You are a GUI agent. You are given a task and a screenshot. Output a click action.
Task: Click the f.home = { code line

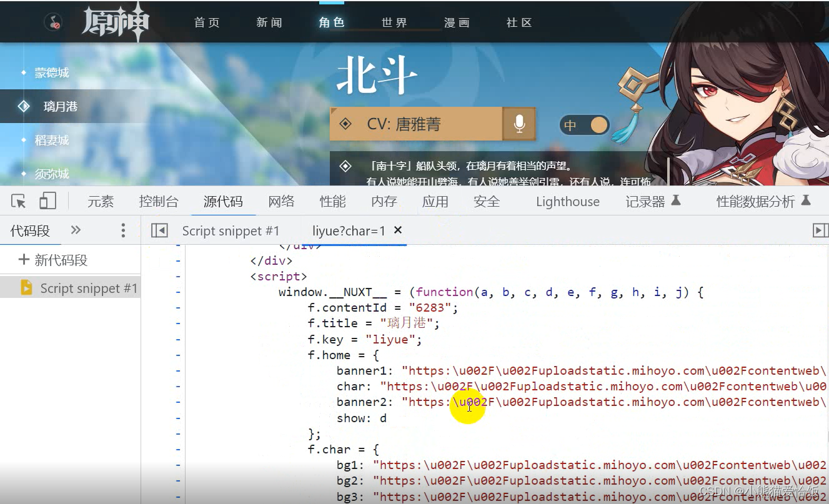[343, 355]
